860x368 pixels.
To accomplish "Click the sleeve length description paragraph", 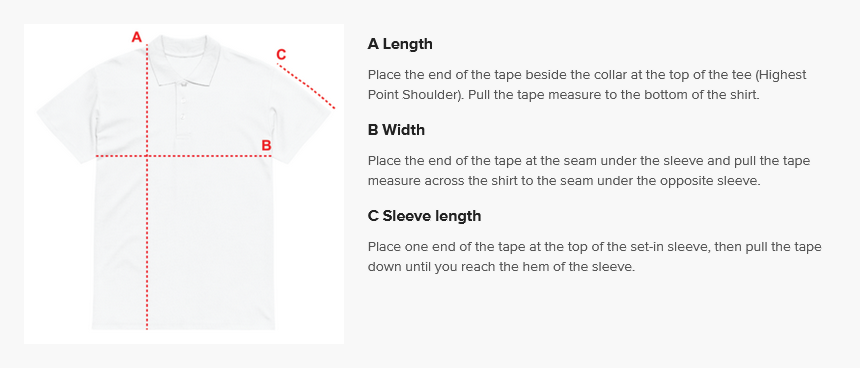I will tap(595, 257).
